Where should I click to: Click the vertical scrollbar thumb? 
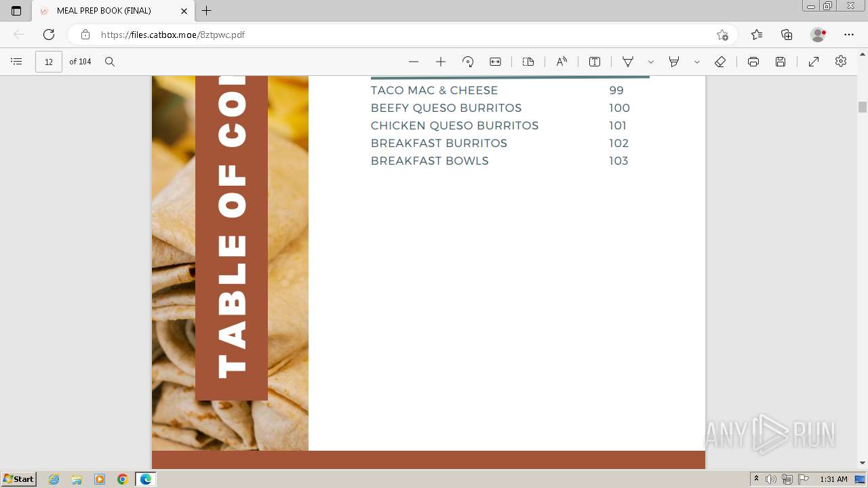tap(863, 107)
